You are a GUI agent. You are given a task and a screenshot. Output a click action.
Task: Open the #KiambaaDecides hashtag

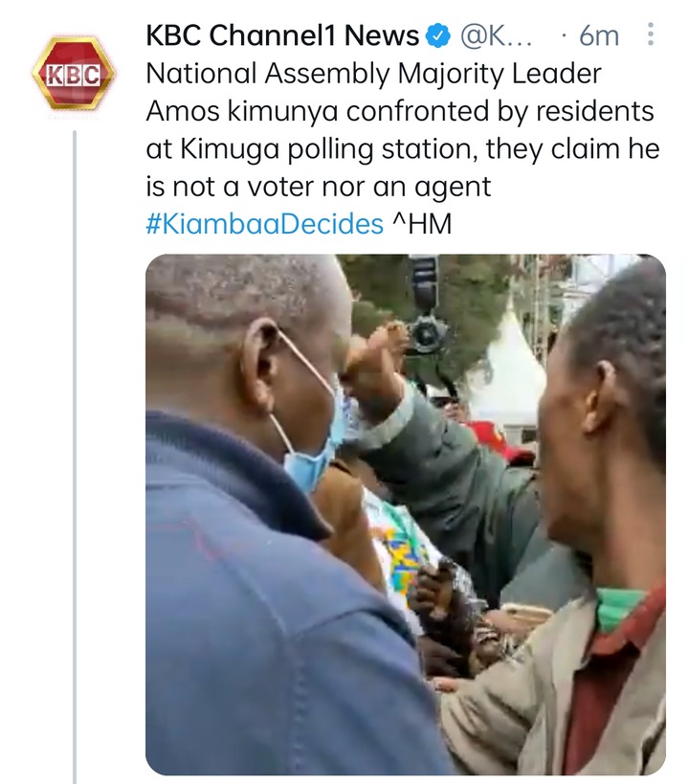[x=264, y=224]
